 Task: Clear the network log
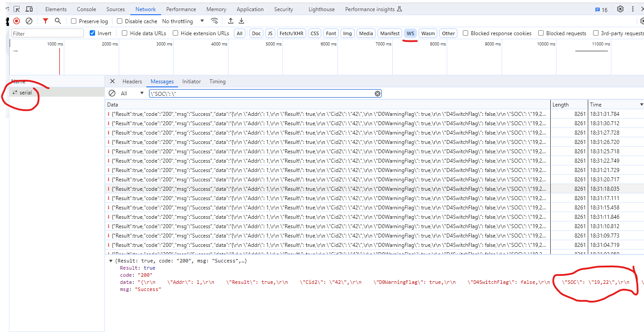click(29, 21)
